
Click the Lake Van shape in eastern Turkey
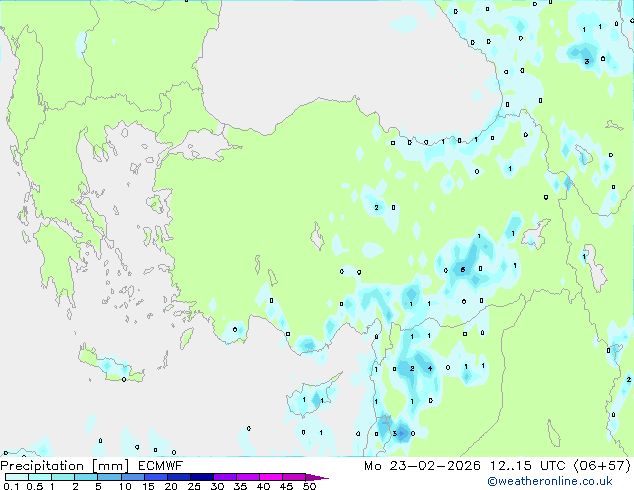[536, 234]
